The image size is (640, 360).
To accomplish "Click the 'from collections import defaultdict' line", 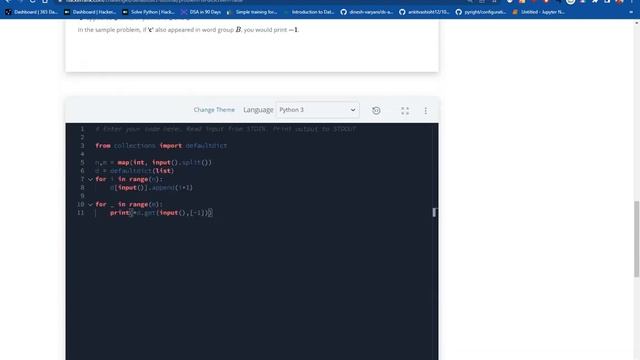I will (161, 146).
